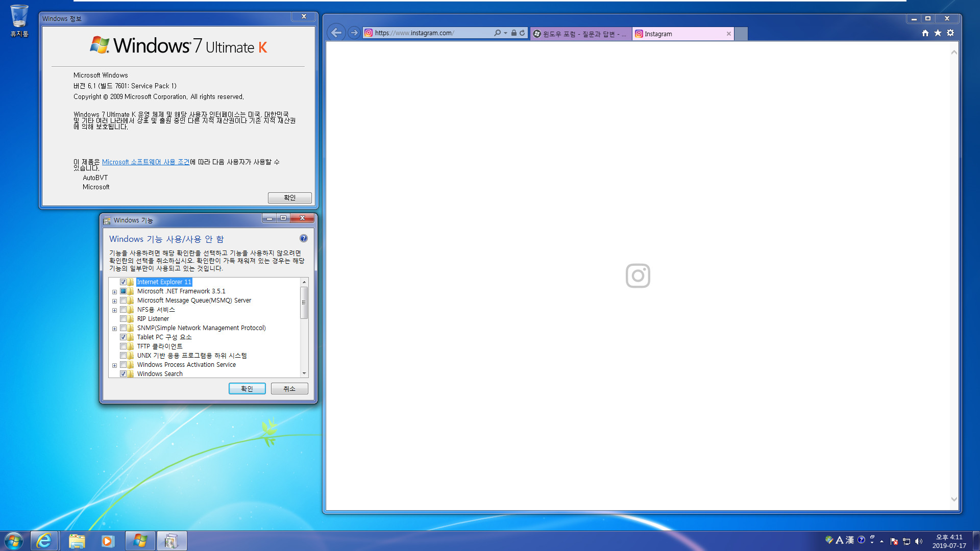Click OK button in Windows info dialog
Image resolution: width=980 pixels, height=551 pixels.
pos(289,197)
